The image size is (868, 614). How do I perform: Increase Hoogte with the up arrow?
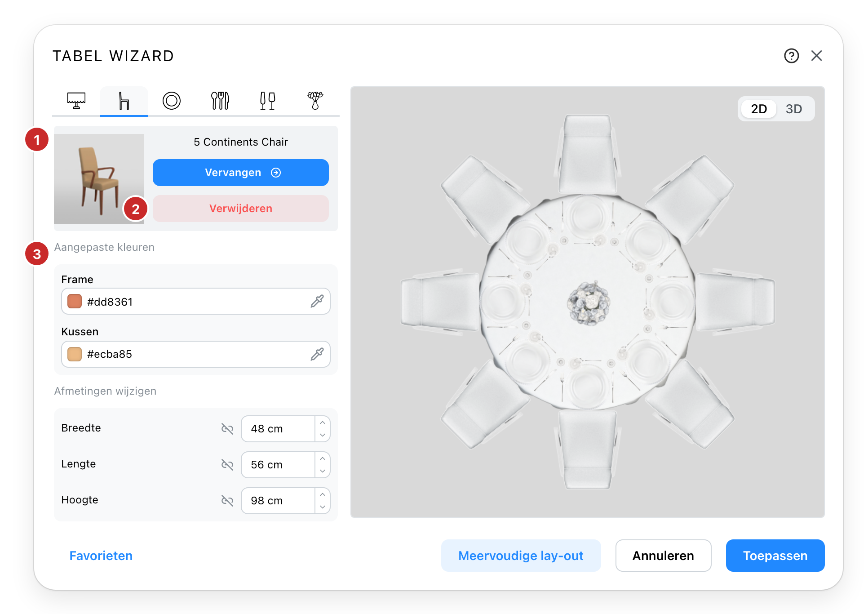(x=323, y=494)
